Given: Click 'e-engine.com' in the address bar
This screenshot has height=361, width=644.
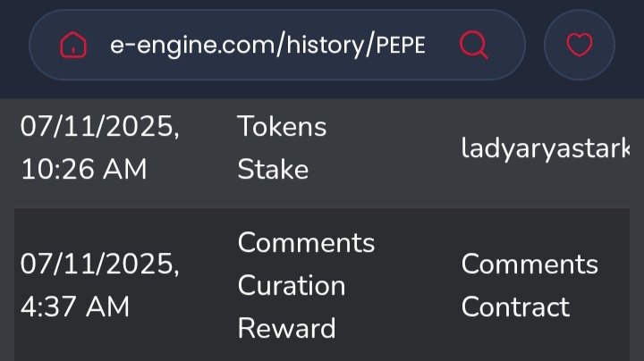Looking at the screenshot, I should [193, 45].
